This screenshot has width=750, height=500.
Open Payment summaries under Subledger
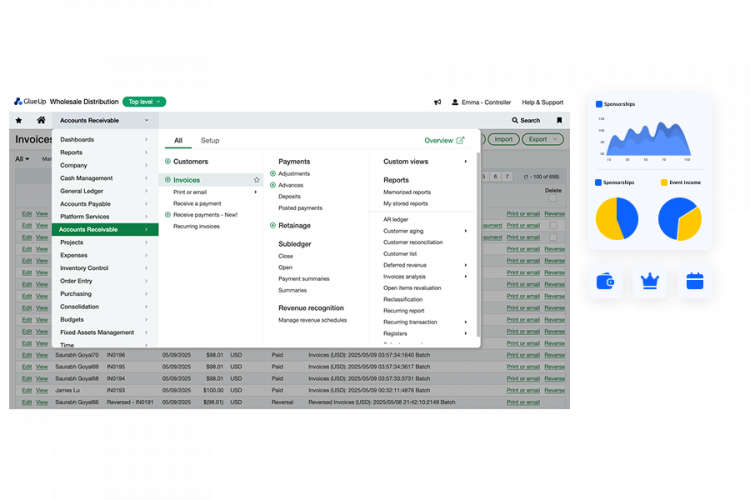click(x=304, y=279)
